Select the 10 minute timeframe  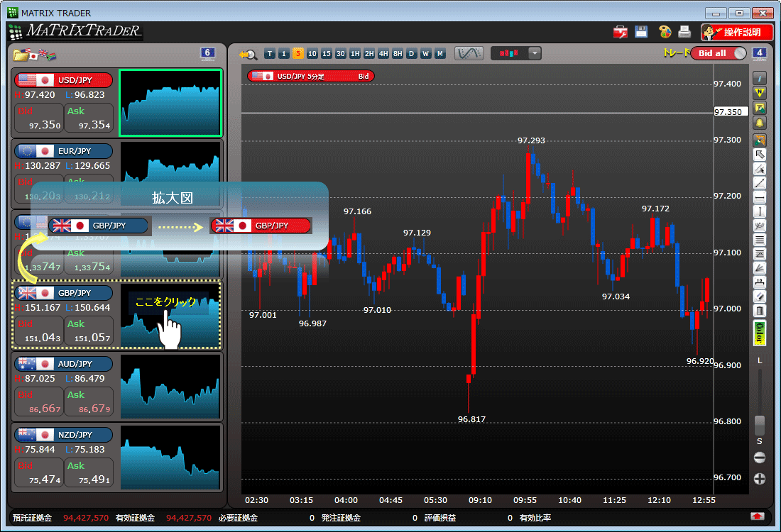312,54
